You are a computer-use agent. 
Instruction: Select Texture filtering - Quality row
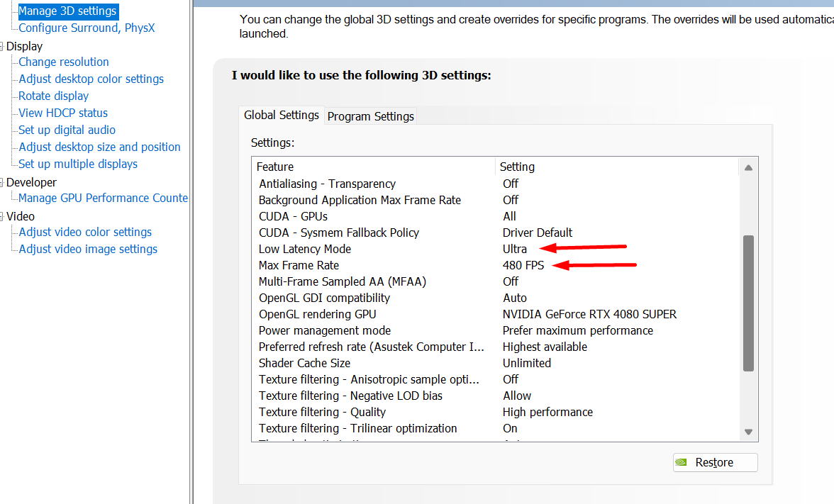point(495,413)
